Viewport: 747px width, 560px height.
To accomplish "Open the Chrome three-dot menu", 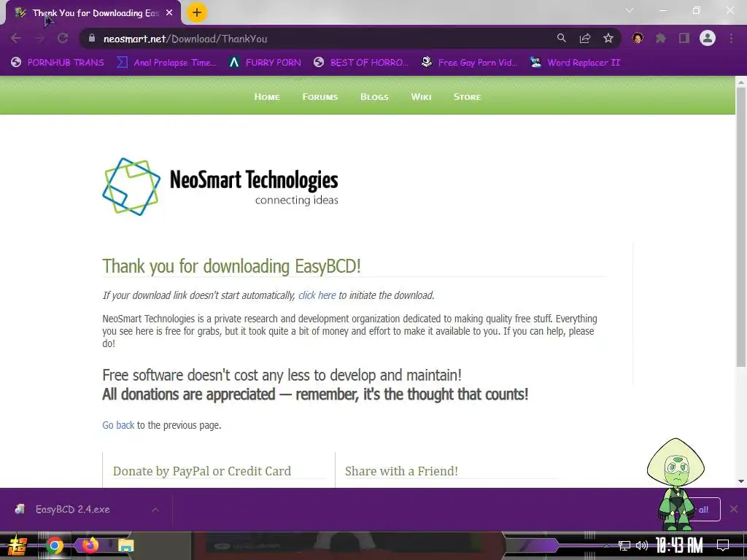I will pos(731,39).
